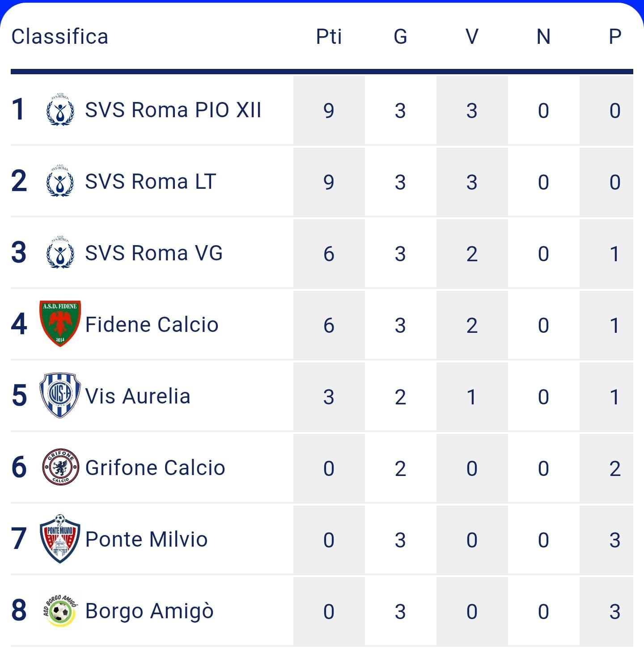Image resolution: width=644 pixels, height=654 pixels.
Task: Click the SVS Roma PIO XII team crest
Action: click(x=60, y=110)
